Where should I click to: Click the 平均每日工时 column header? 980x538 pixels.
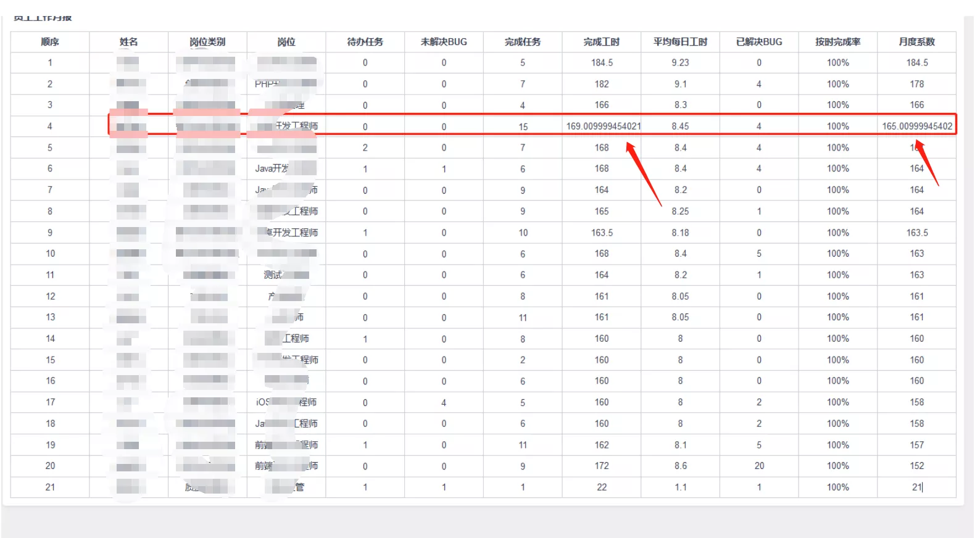coord(680,42)
